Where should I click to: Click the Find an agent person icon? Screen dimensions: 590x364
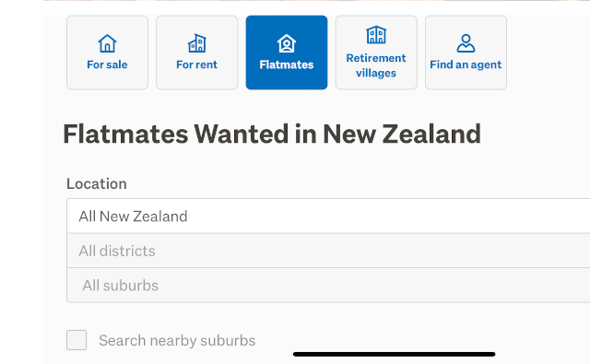tap(466, 43)
